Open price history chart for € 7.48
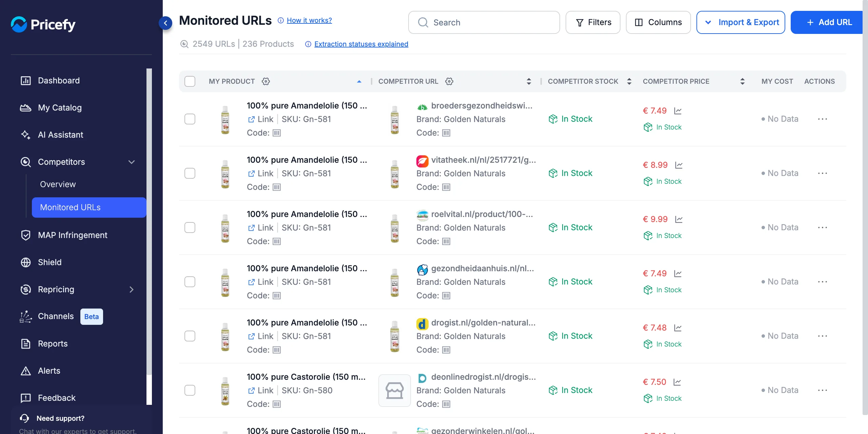868x434 pixels. [x=678, y=328]
